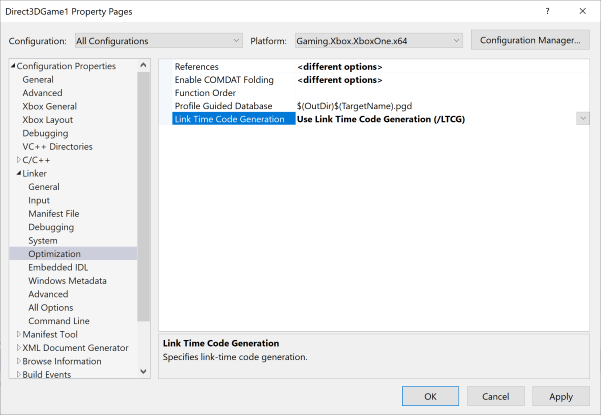This screenshot has height=415, width=601.
Task: Select the C/C++ tree item label
Action: 36,160
